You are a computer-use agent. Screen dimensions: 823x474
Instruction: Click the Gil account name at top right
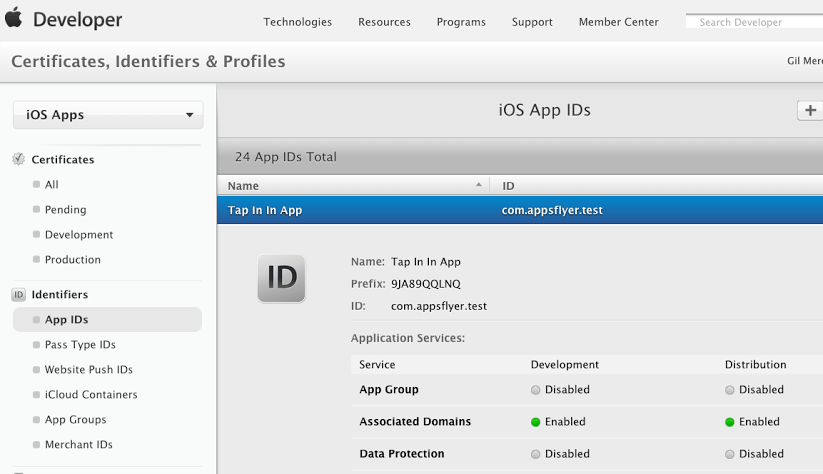point(805,61)
